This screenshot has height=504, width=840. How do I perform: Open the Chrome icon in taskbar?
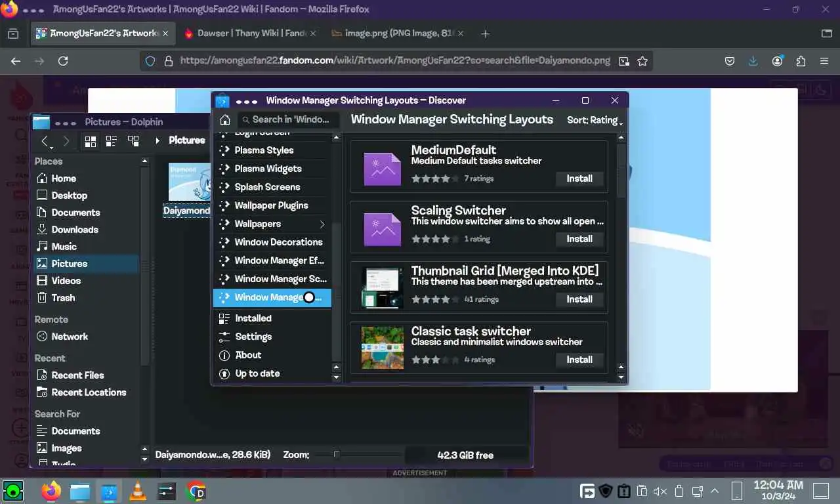[x=196, y=491]
